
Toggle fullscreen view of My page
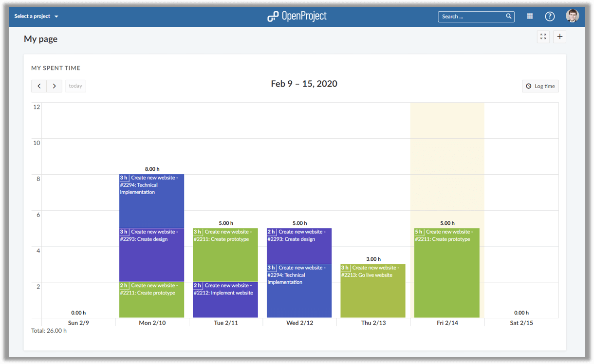[x=543, y=37]
